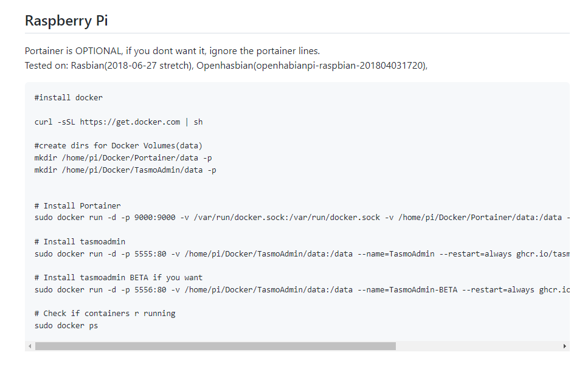Click the Check if containers r running comment
Image resolution: width=588 pixels, height=372 pixels.
click(x=104, y=313)
